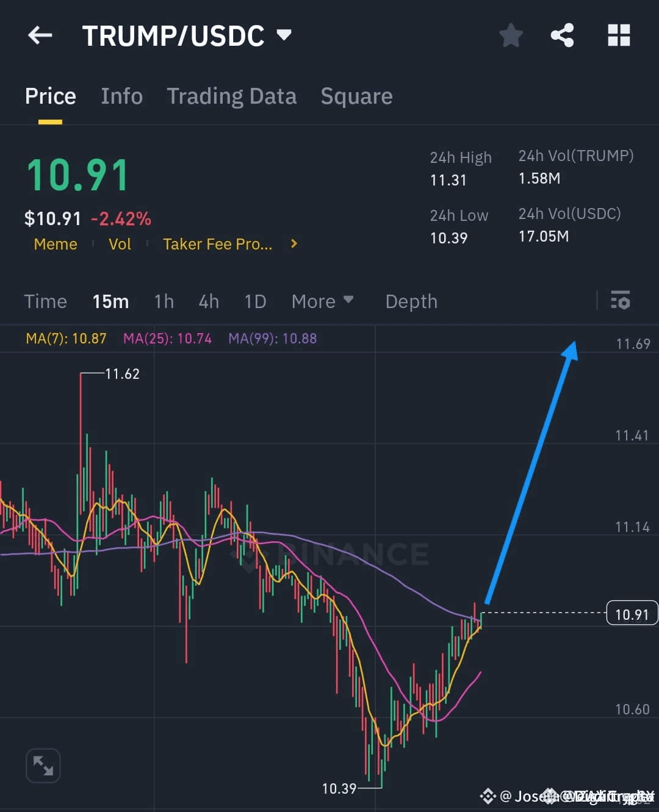Image resolution: width=659 pixels, height=812 pixels.
Task: Switch to the Depth chart
Action: (x=411, y=301)
